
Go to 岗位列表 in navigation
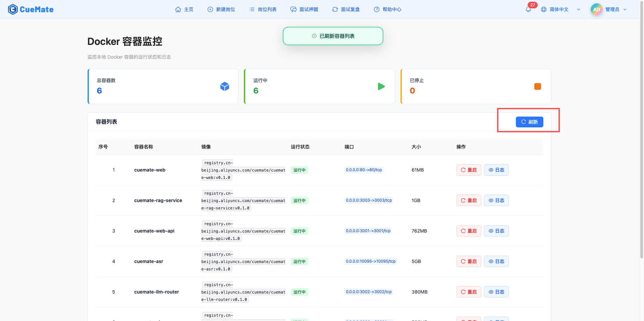point(263,9)
